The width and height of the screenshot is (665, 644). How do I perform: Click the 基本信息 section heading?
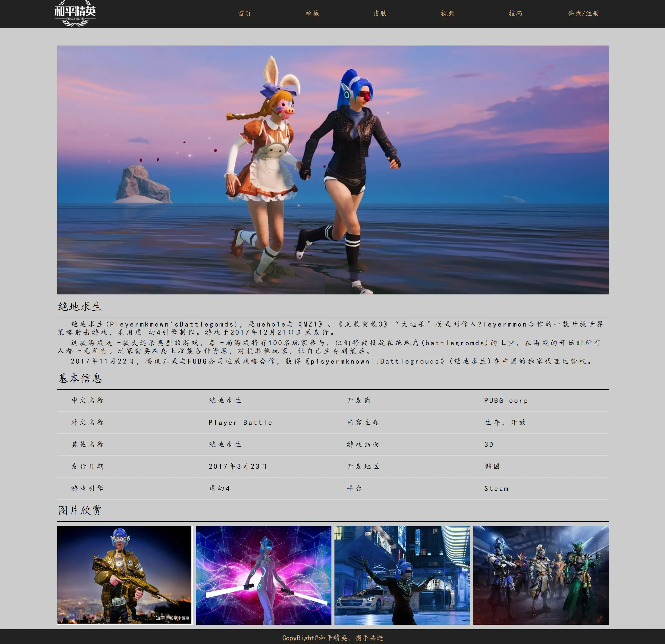click(80, 378)
